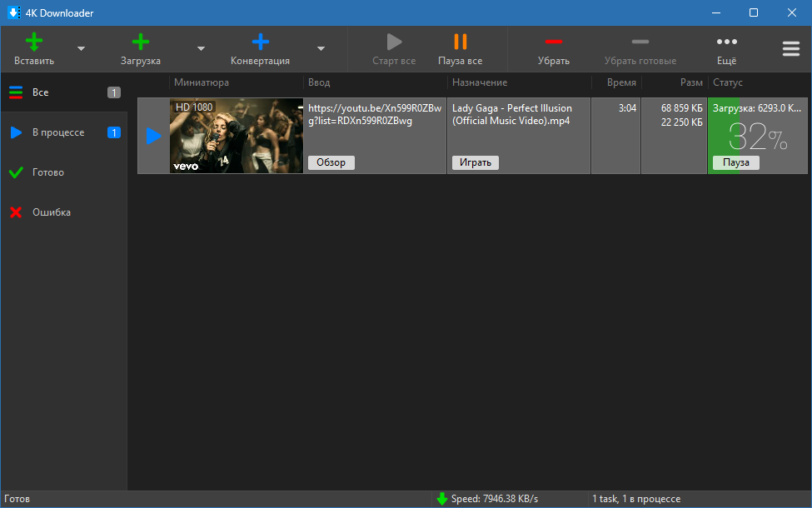
Task: Click the HD 1080 badge on thumbnail
Action: [x=194, y=107]
